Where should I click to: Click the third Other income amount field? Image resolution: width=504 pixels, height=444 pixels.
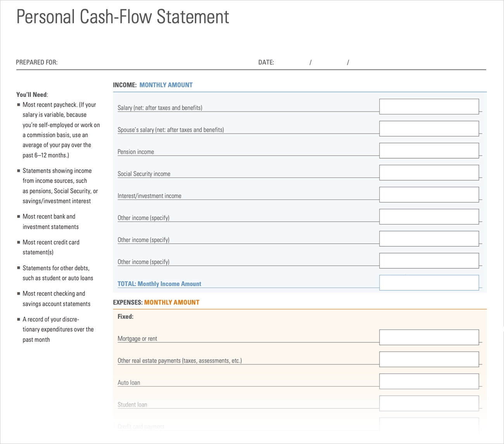(429, 261)
